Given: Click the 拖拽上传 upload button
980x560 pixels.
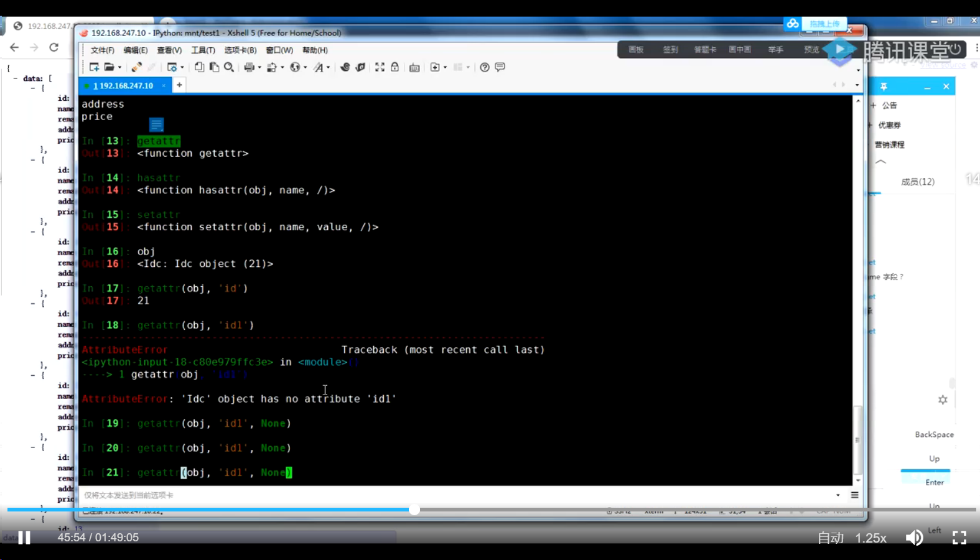Looking at the screenshot, I should 824,24.
